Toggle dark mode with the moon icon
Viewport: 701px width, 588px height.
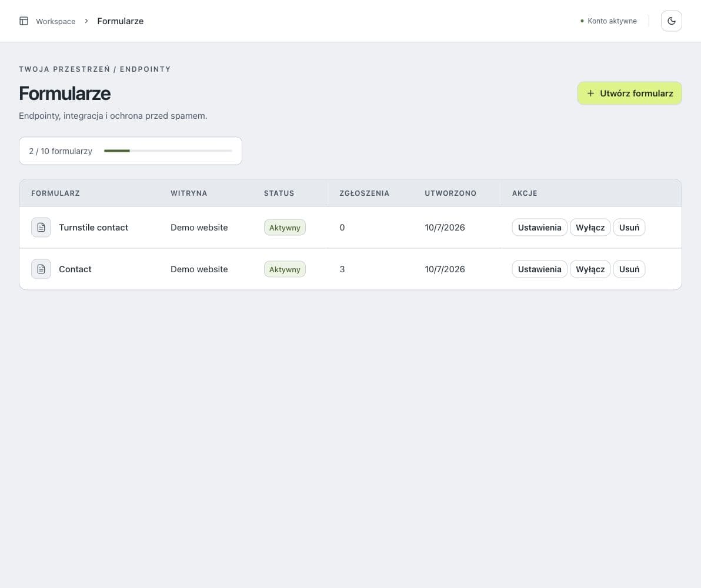(x=671, y=21)
